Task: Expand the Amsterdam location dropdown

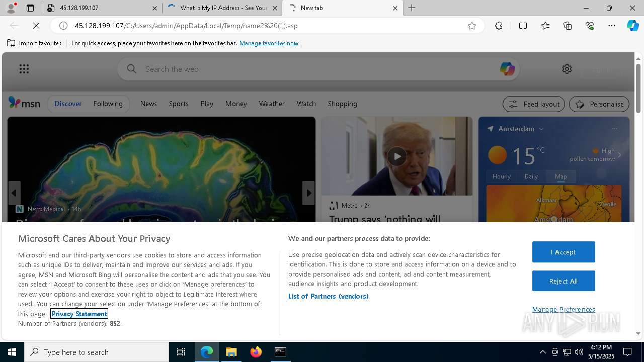Action: coord(541,129)
